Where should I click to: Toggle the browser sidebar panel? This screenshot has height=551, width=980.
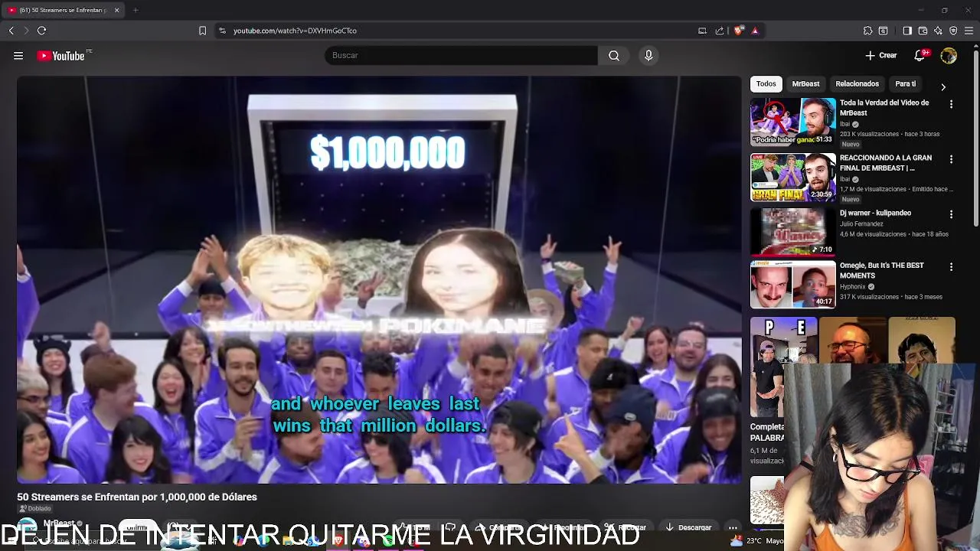click(907, 31)
